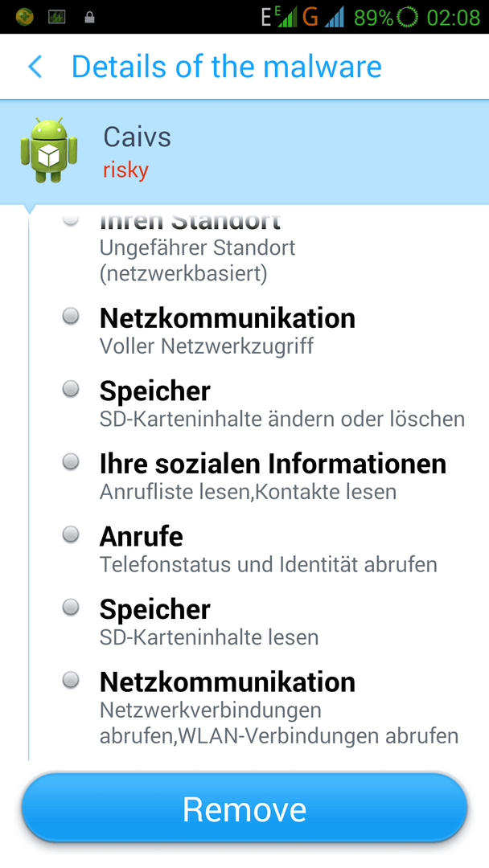Viewport: 489px width, 868px height.
Task: Tap the back arrow chevron
Action: [x=35, y=67]
